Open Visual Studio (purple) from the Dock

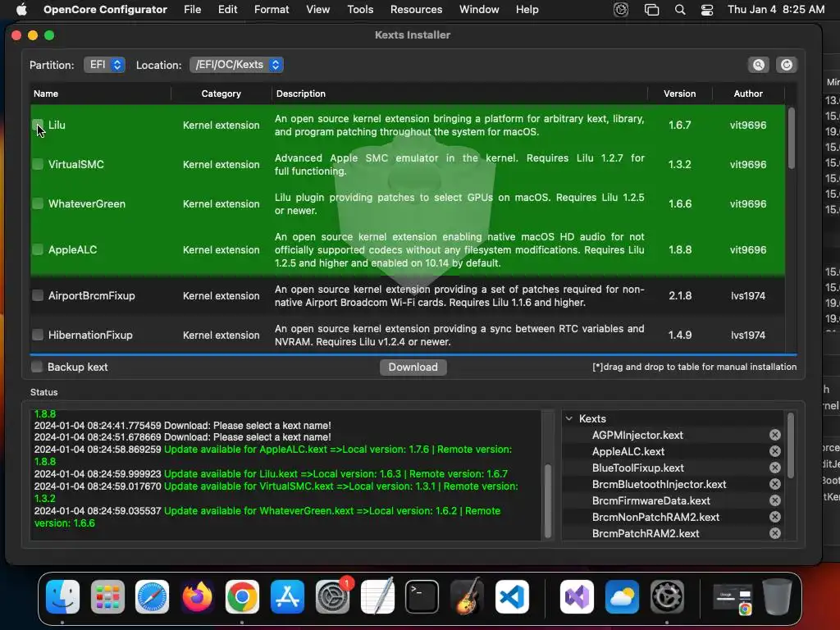(x=577, y=596)
